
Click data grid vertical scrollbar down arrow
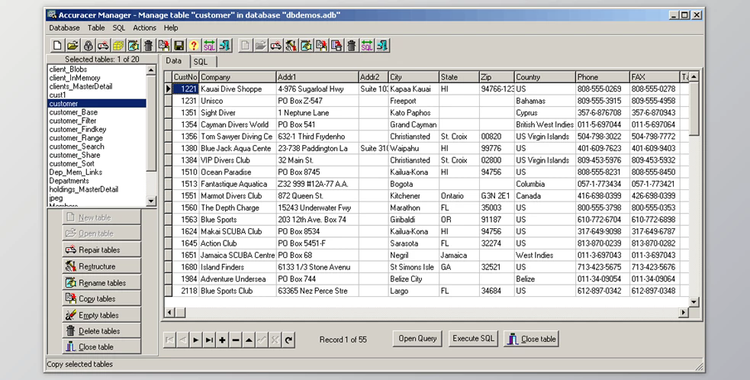[694, 302]
